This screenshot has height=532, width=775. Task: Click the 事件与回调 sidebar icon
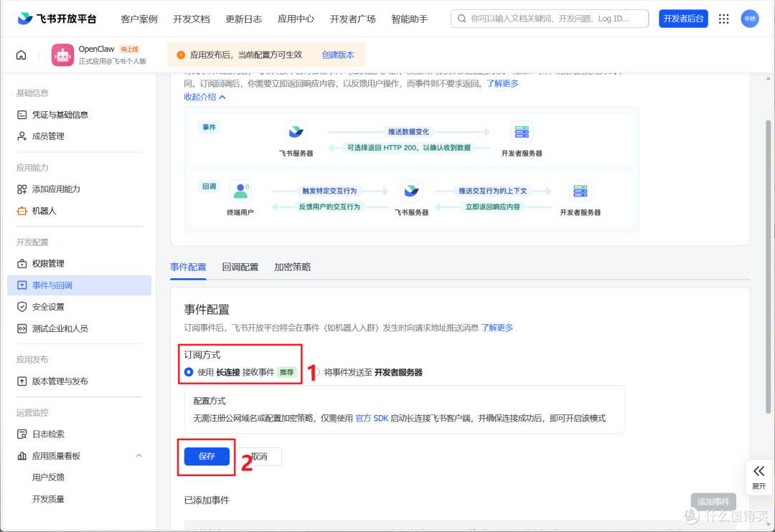coord(22,285)
